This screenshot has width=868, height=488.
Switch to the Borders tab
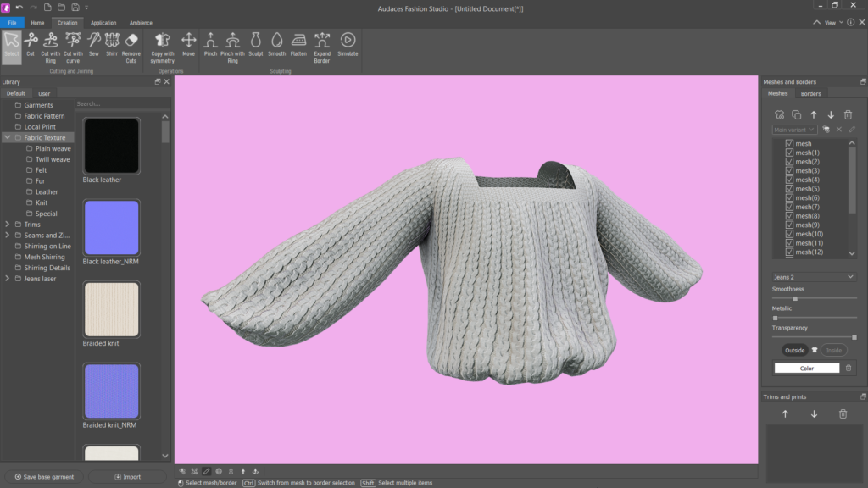click(x=811, y=93)
